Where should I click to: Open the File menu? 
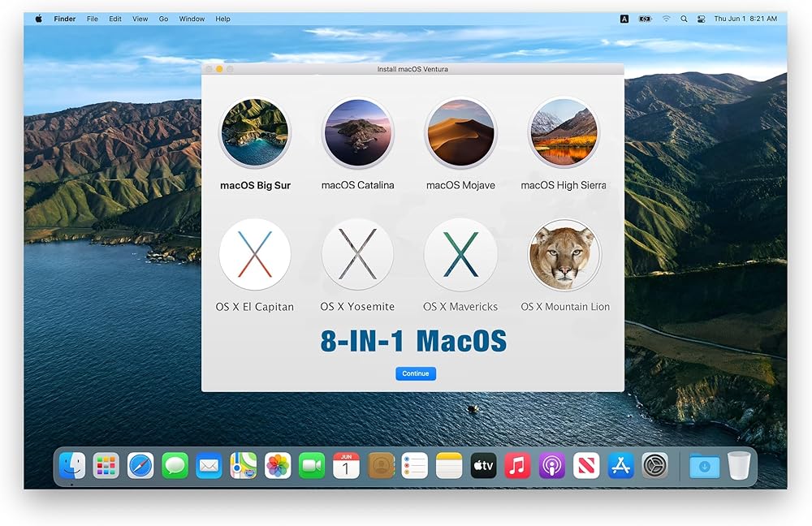[x=93, y=19]
